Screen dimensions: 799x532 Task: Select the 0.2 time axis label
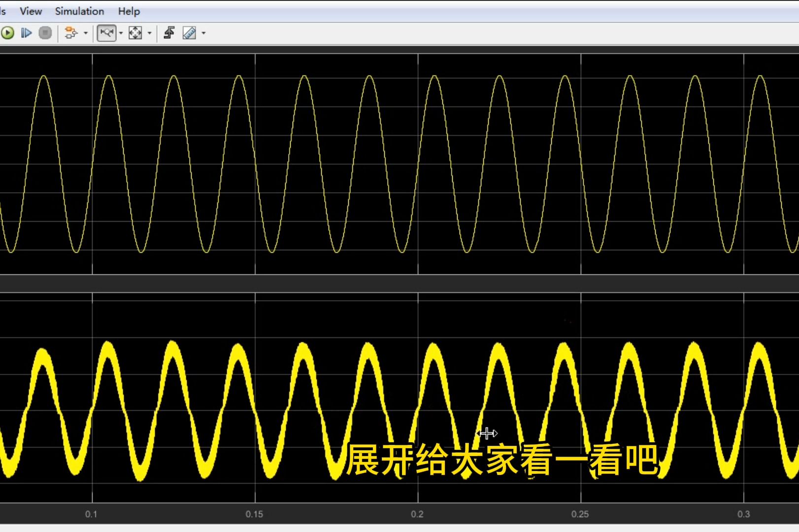[x=417, y=514]
